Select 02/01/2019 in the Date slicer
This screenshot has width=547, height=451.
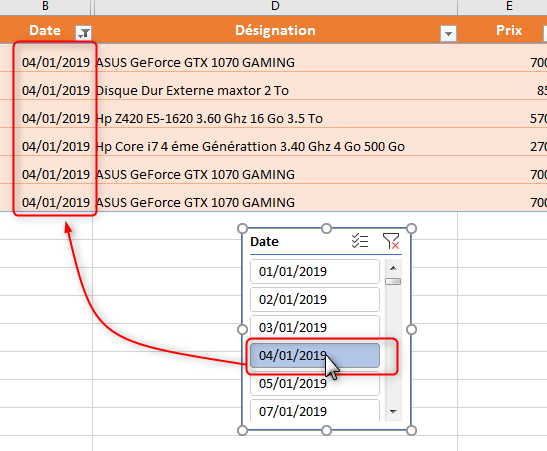pos(315,299)
